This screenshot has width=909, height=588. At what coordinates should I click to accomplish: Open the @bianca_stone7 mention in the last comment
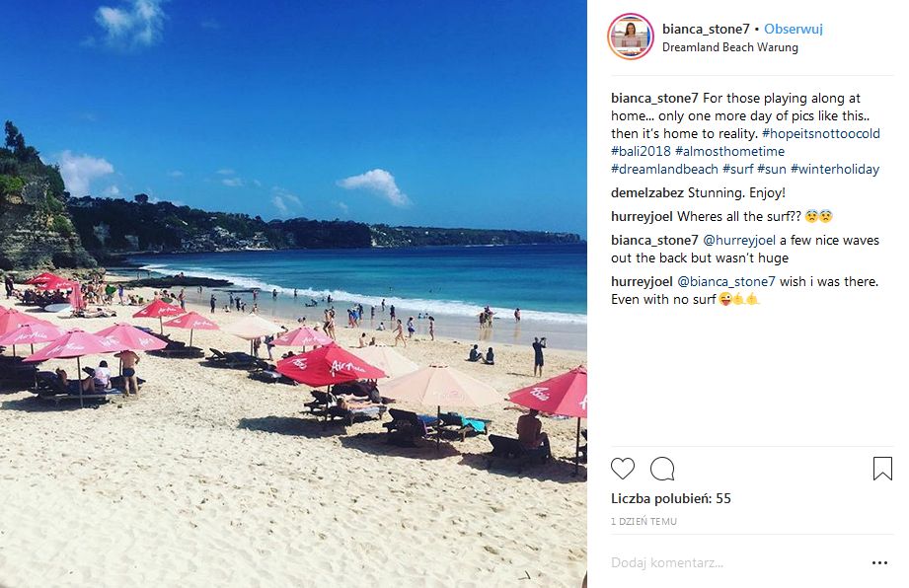coord(726,281)
